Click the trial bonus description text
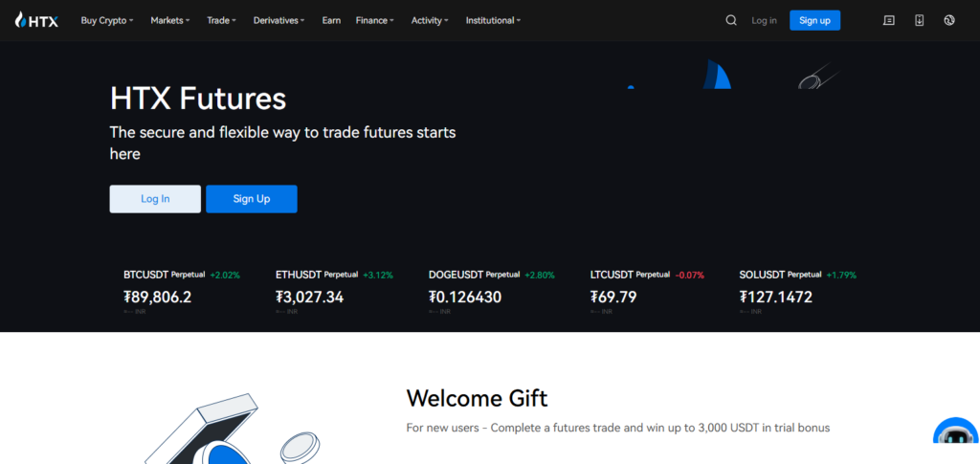The image size is (980, 464). point(618,429)
